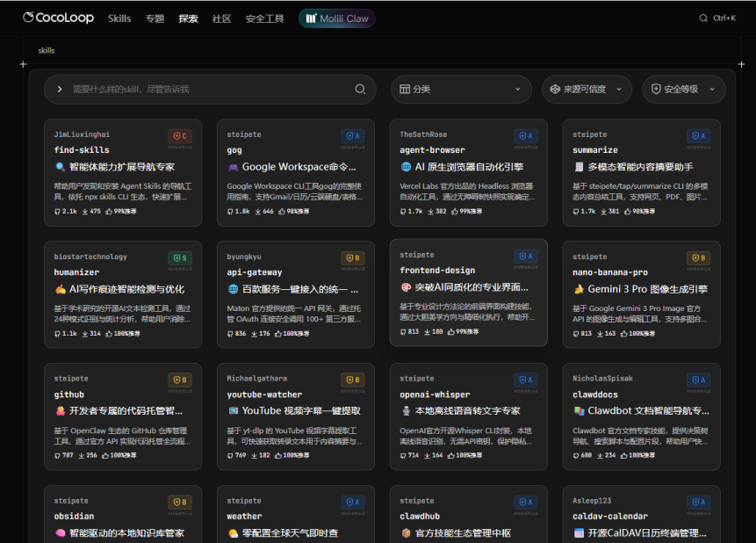Click the Molili Claw button

(337, 18)
